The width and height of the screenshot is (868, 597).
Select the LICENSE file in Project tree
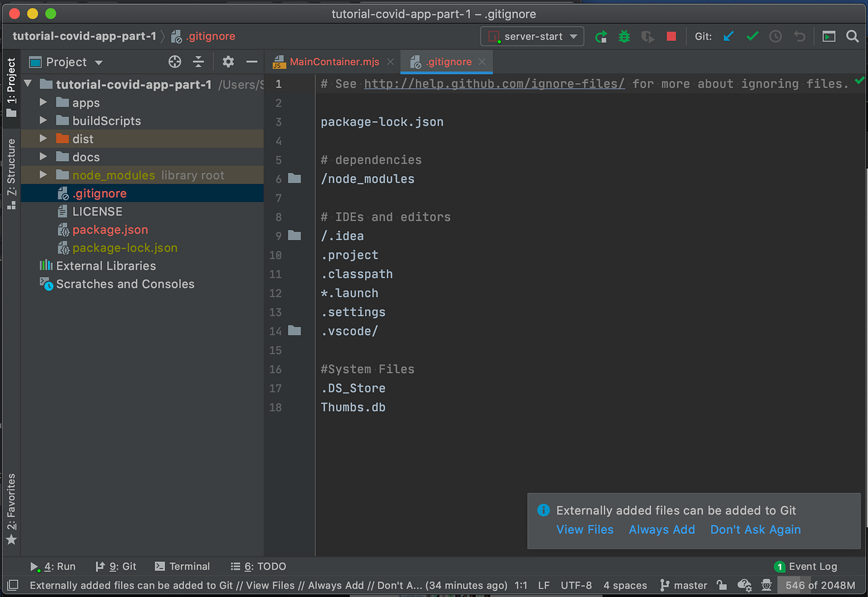tap(96, 211)
